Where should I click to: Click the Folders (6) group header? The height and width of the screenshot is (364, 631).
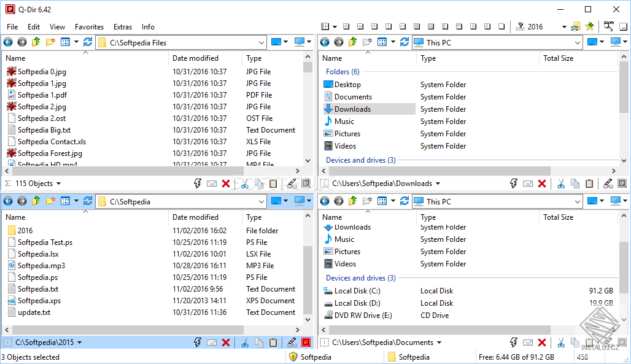(x=343, y=72)
